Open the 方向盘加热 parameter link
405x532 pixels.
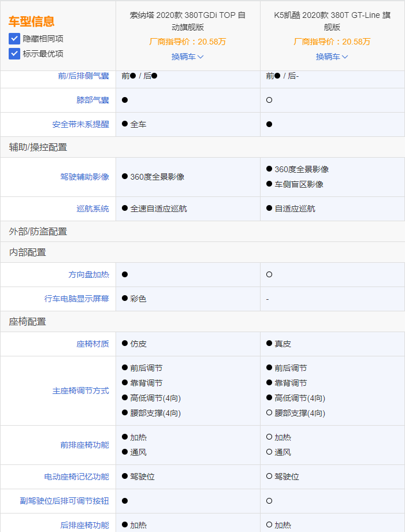tap(88, 274)
